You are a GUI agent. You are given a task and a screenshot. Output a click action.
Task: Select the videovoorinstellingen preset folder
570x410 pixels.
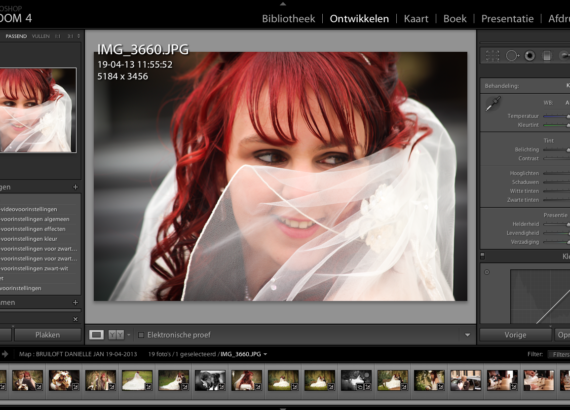(x=29, y=209)
